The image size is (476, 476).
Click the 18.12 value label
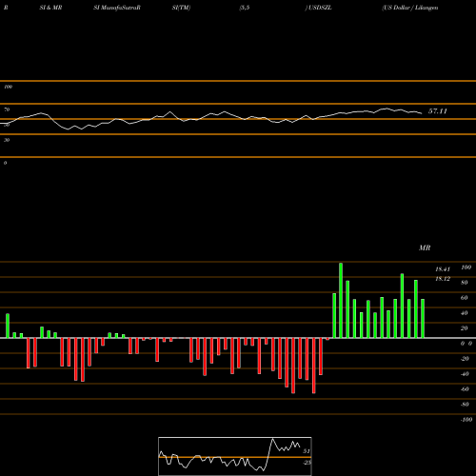(x=443, y=279)
